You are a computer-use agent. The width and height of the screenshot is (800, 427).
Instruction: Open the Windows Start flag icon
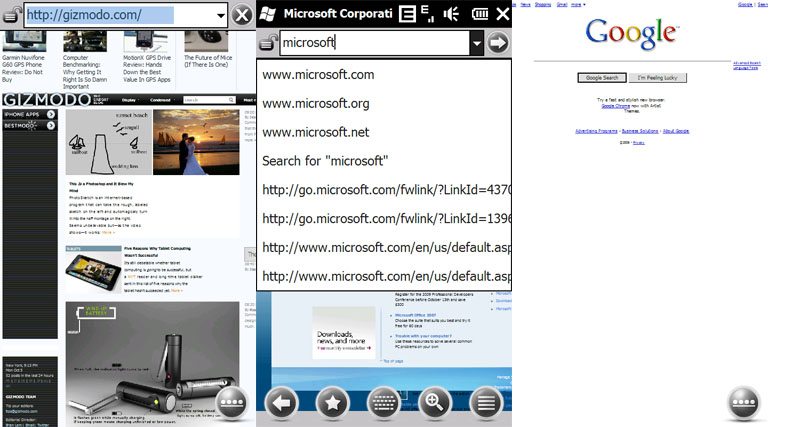tap(267, 14)
